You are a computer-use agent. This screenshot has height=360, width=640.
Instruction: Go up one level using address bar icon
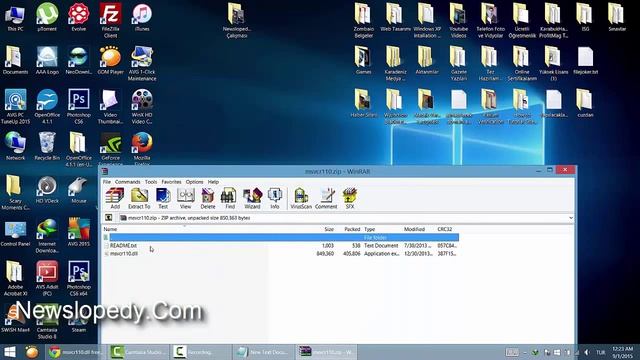pos(109,218)
